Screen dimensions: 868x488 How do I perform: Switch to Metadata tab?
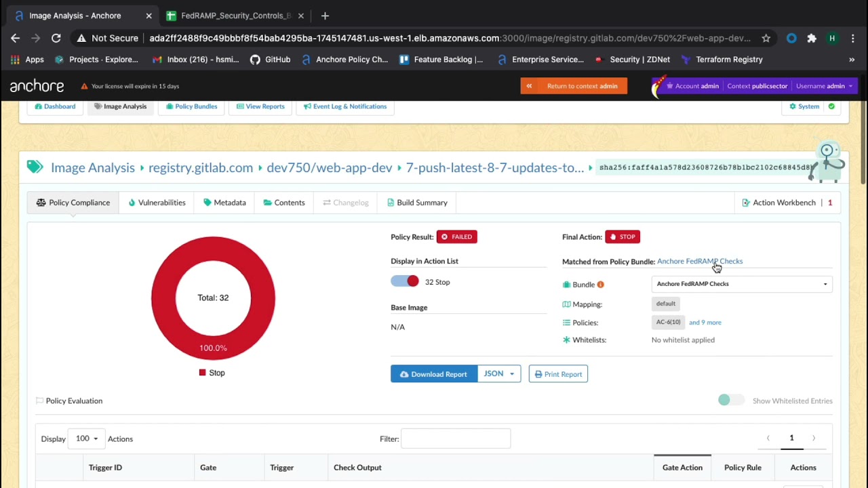[x=224, y=203]
